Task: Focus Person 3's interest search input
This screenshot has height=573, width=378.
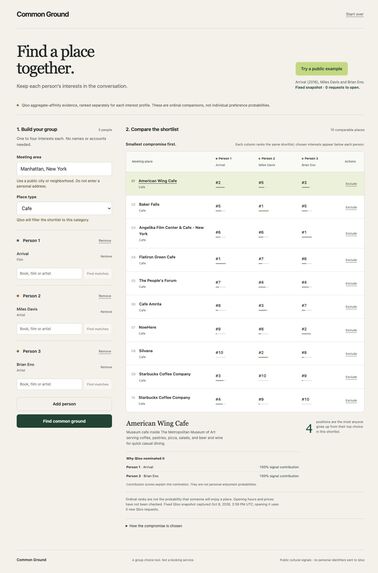Action: (49, 384)
